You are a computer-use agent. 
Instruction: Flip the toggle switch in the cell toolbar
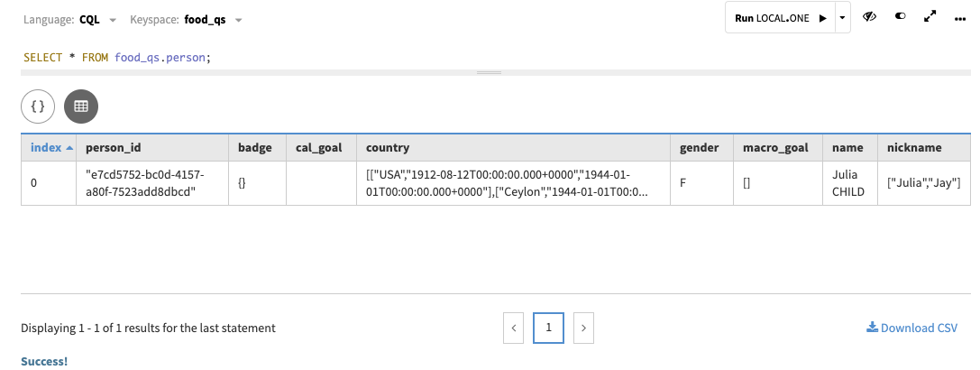tap(901, 18)
